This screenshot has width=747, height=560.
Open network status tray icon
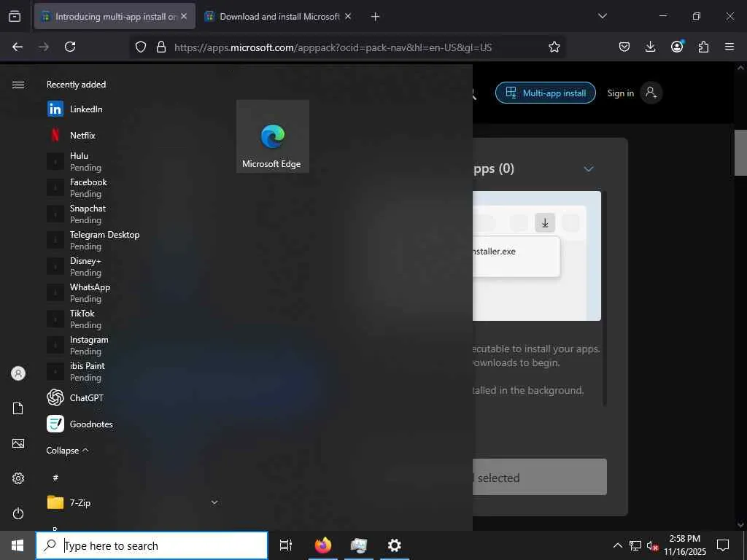point(635,545)
